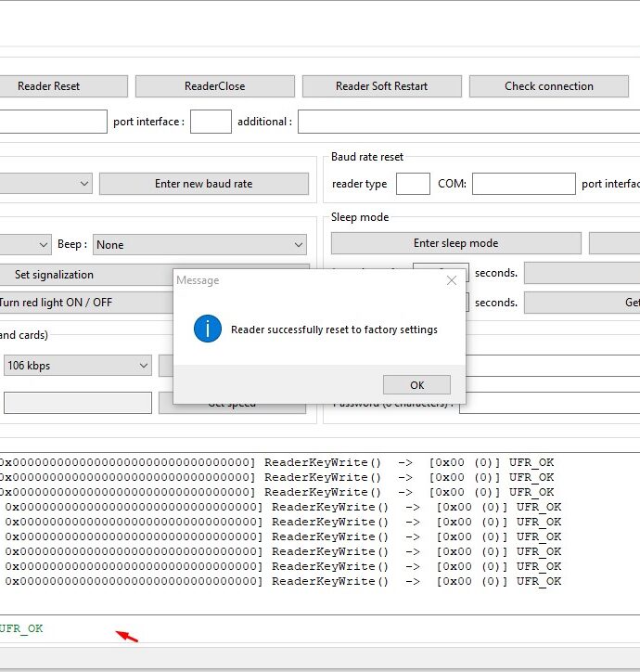Close the Message dialog with X
Image resolution: width=640 pixels, height=672 pixels.
point(451,280)
